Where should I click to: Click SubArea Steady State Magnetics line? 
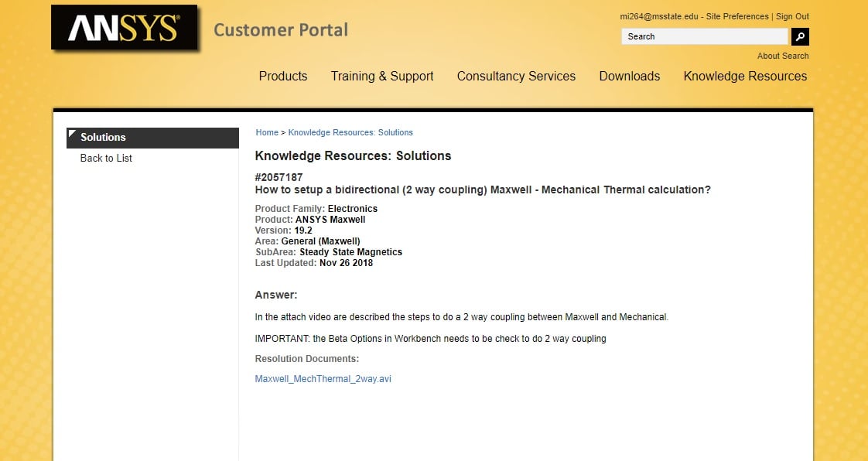(329, 252)
